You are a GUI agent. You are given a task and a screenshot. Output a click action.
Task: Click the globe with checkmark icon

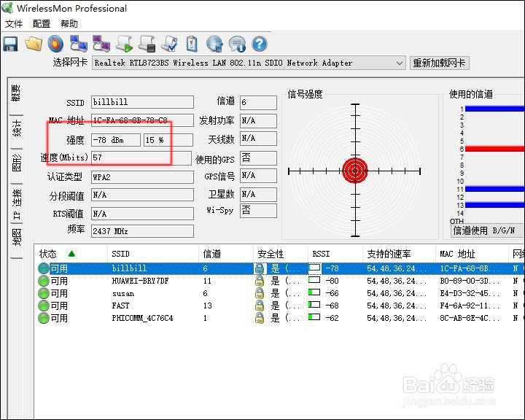[214, 44]
